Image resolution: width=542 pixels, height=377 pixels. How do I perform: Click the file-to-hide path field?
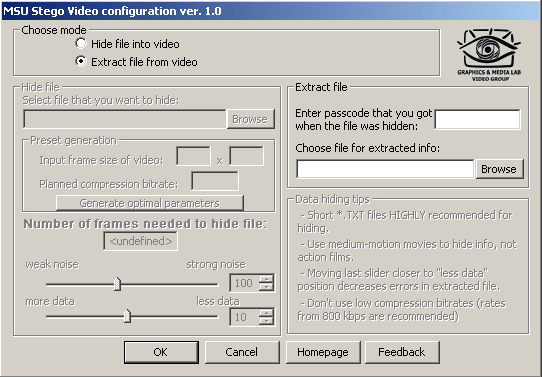pos(124,119)
